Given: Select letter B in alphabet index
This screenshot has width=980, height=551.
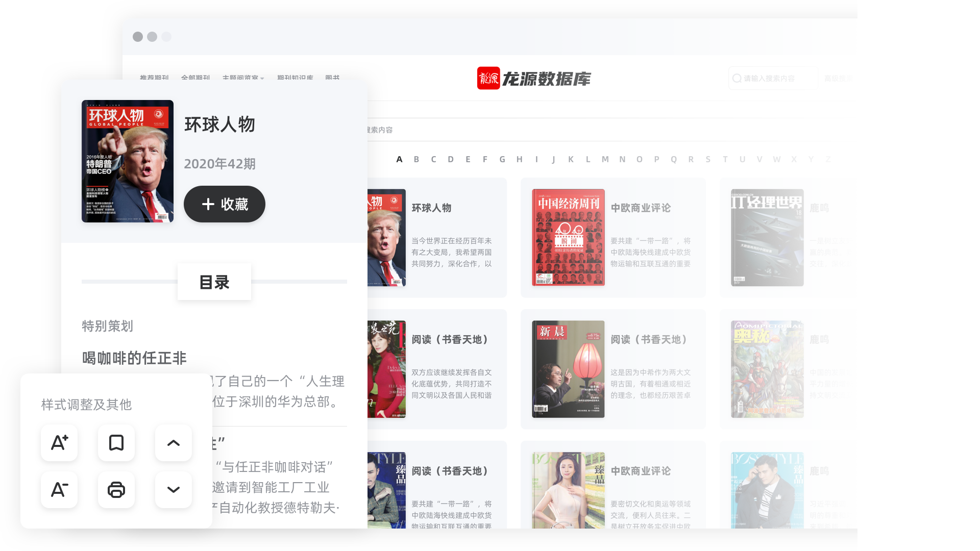Looking at the screenshot, I should tap(416, 159).
